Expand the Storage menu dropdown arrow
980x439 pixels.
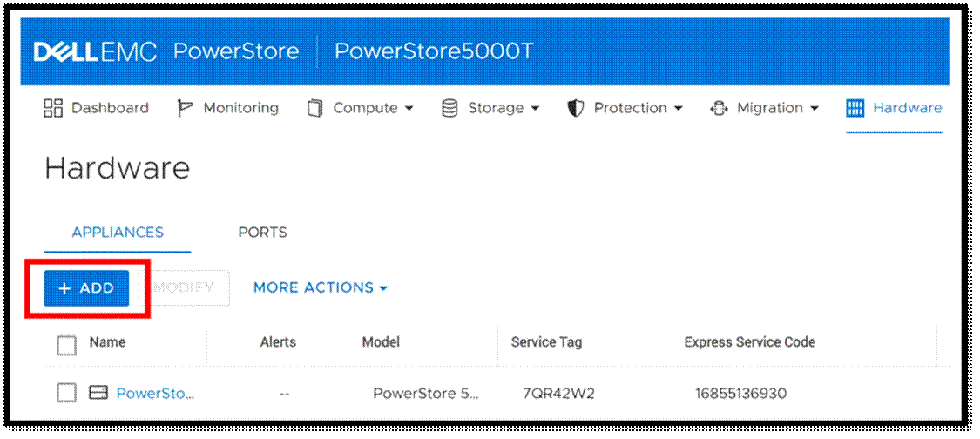pyautogui.click(x=535, y=109)
